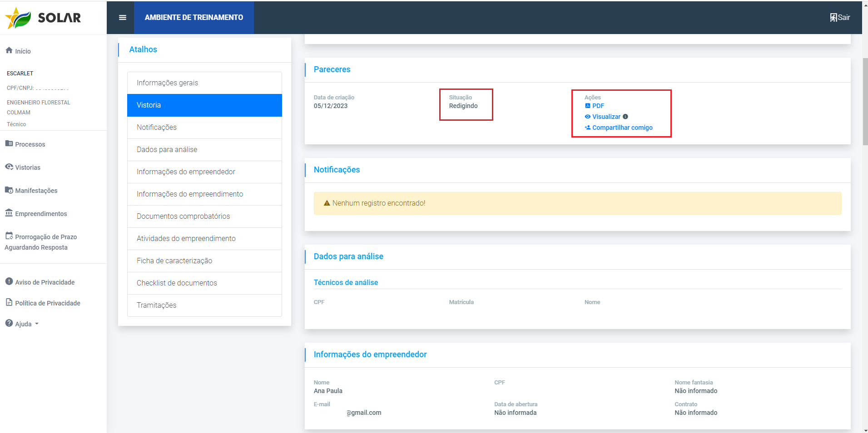868x433 pixels.
Task: Click the name Ana Paula
Action: (x=328, y=391)
